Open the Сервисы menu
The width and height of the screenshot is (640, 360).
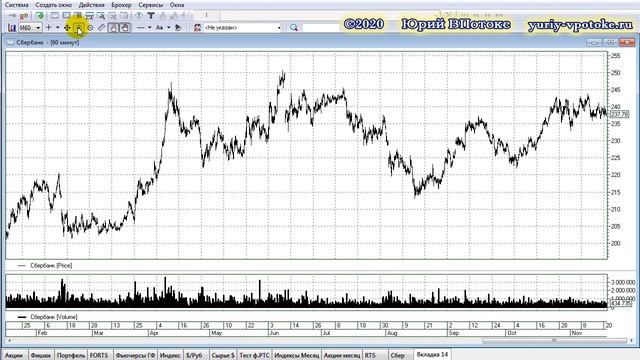click(x=150, y=5)
